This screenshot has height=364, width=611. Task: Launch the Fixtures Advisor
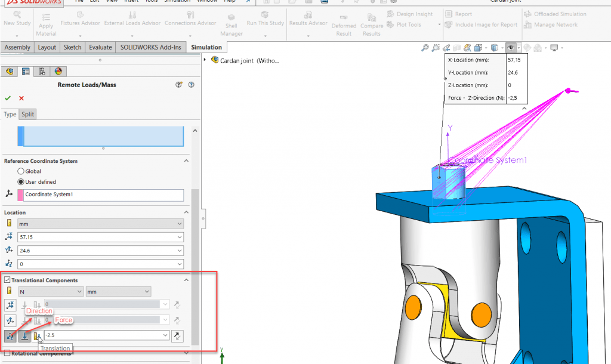pos(80,18)
